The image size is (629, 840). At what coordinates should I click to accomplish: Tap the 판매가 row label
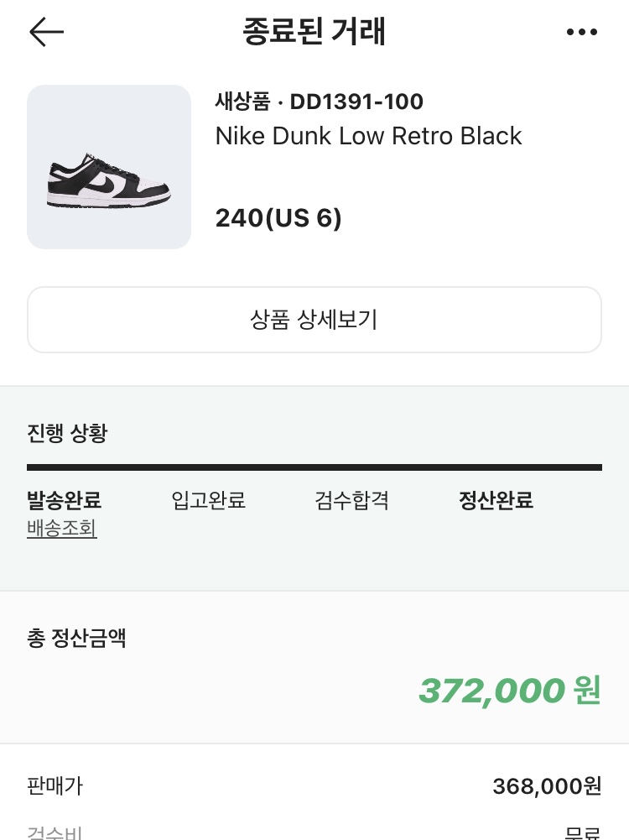pos(55,786)
